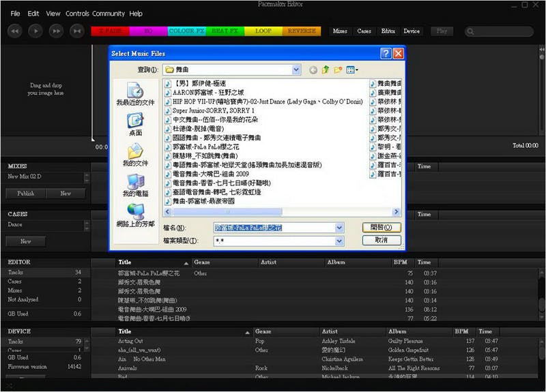Switch to the Device view tab
Viewport: 546px width, 392px height.
tap(412, 31)
